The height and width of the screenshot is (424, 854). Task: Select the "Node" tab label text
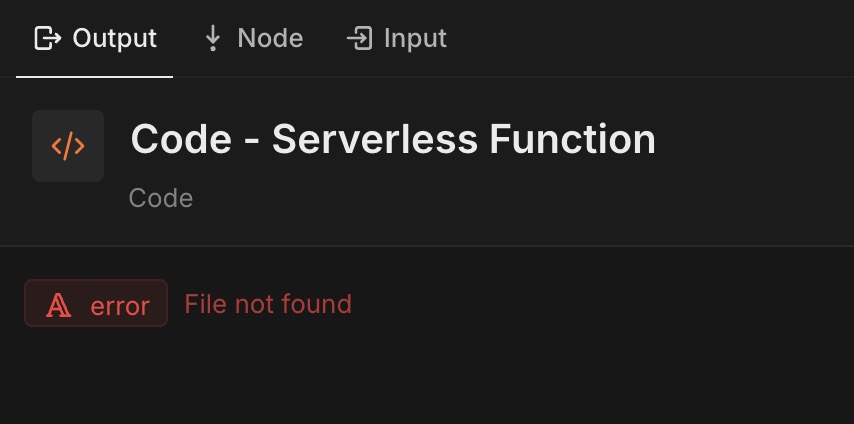[x=270, y=38]
